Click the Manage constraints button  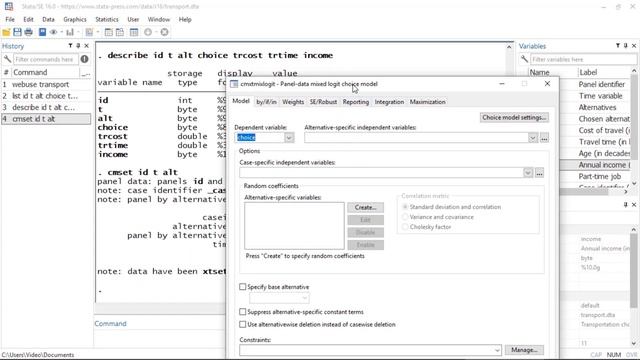[x=524, y=350]
